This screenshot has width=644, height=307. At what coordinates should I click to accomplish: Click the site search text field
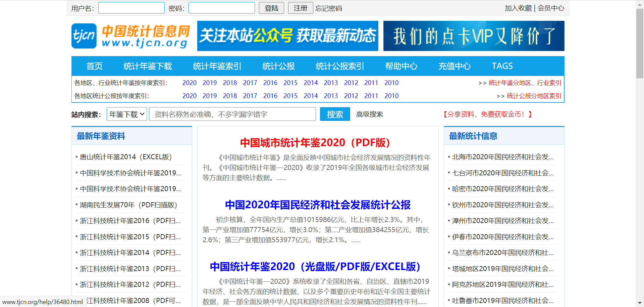232,114
